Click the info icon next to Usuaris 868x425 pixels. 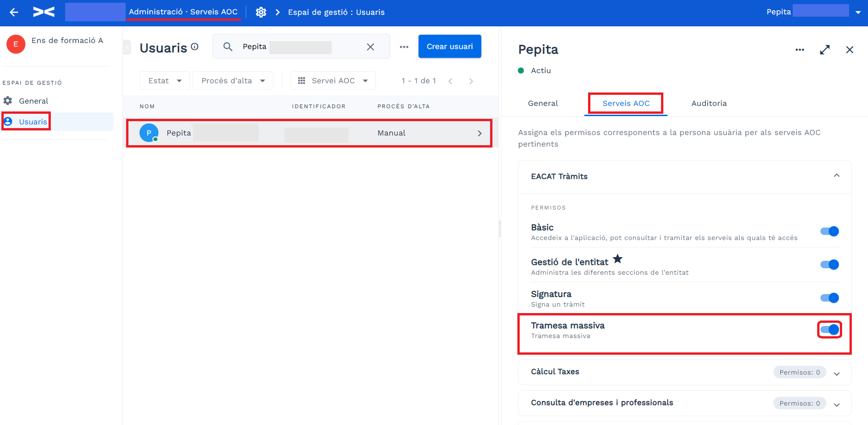point(195,47)
